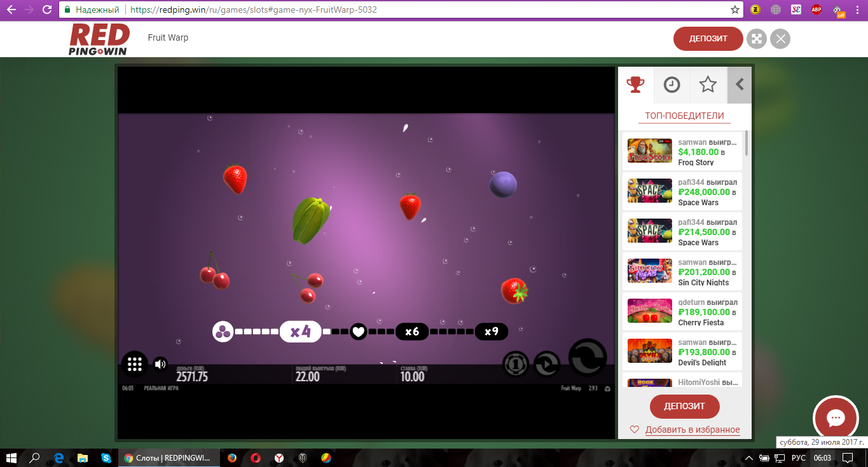
Task: Click the Sin City Nights title text
Action: pos(703,283)
